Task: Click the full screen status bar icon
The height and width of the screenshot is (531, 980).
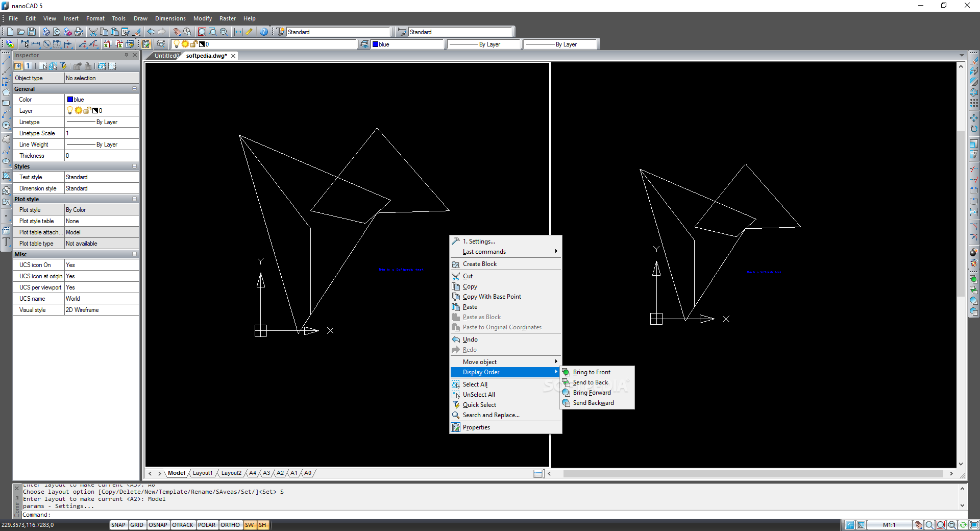Action: click(974, 525)
